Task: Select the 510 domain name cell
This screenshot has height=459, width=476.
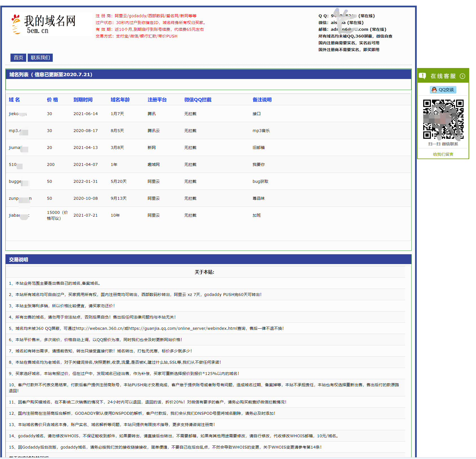Action: (16, 164)
